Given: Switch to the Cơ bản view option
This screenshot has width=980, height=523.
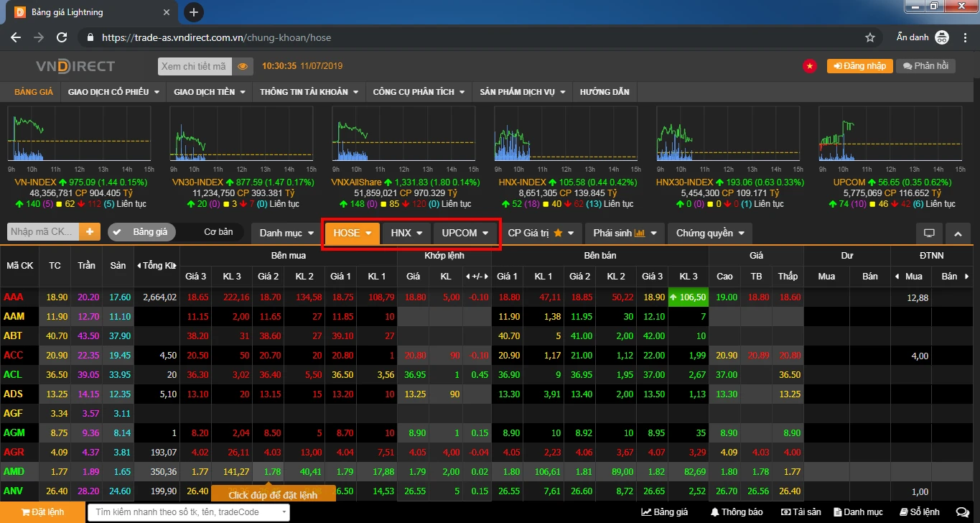Looking at the screenshot, I should coord(218,232).
